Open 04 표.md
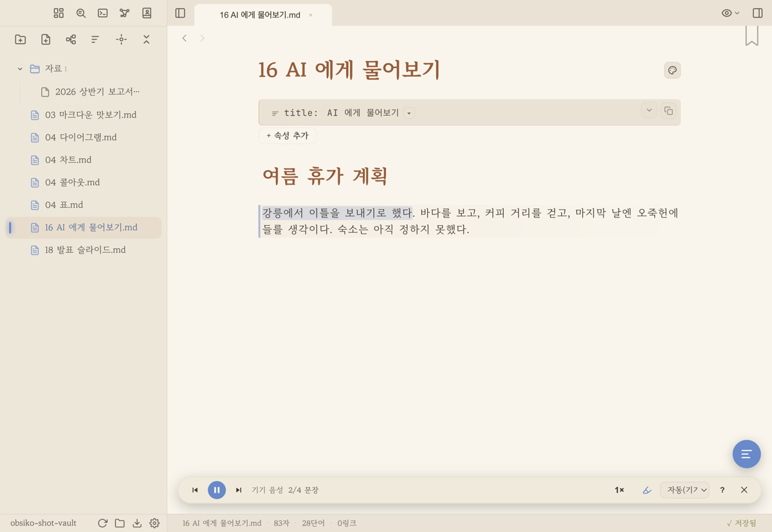This screenshot has height=532, width=772. pyautogui.click(x=84, y=205)
